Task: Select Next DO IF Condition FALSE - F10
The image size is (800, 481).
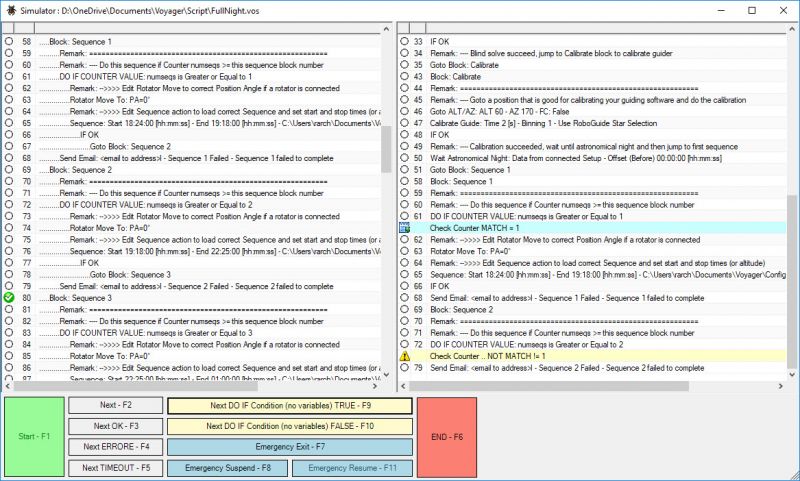Action: [x=289, y=427]
